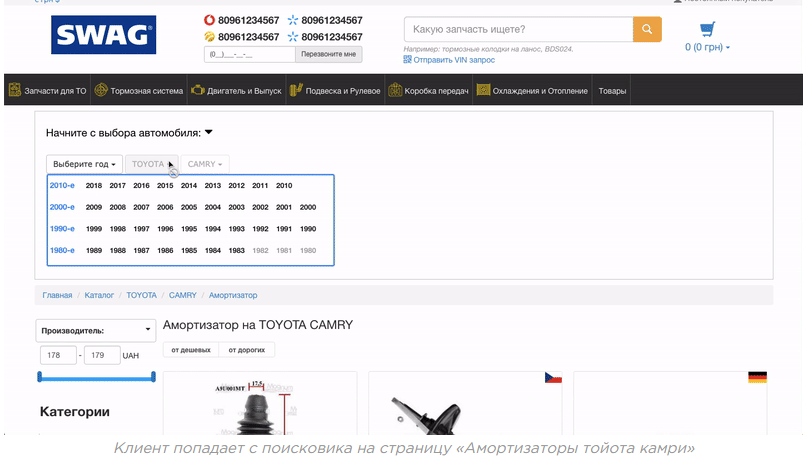Choose year 2005
This screenshot has width=803, height=463.
[x=189, y=207]
